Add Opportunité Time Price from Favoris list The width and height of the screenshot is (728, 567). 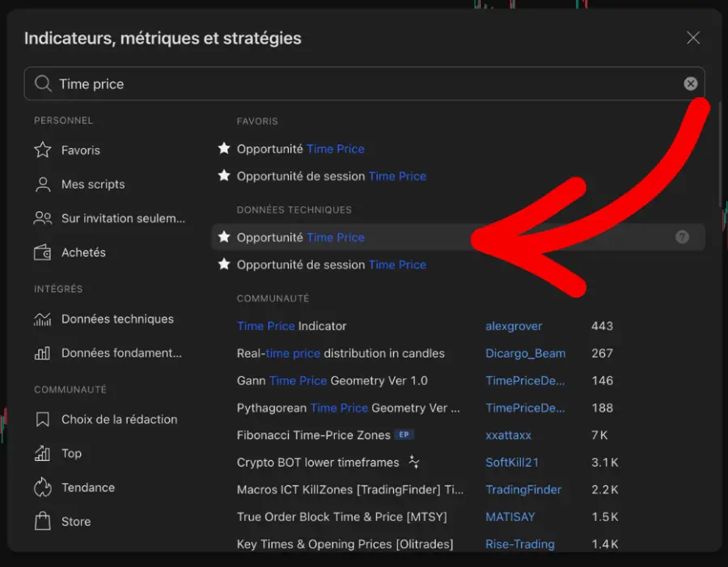300,149
